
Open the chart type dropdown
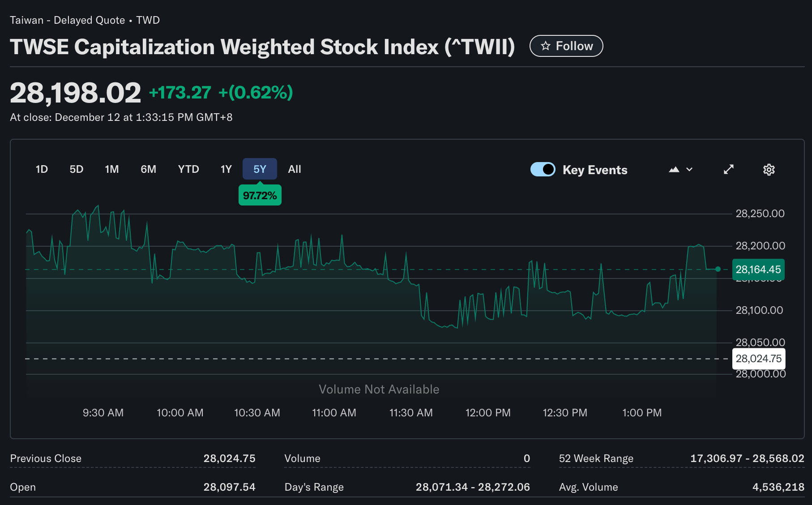(681, 170)
